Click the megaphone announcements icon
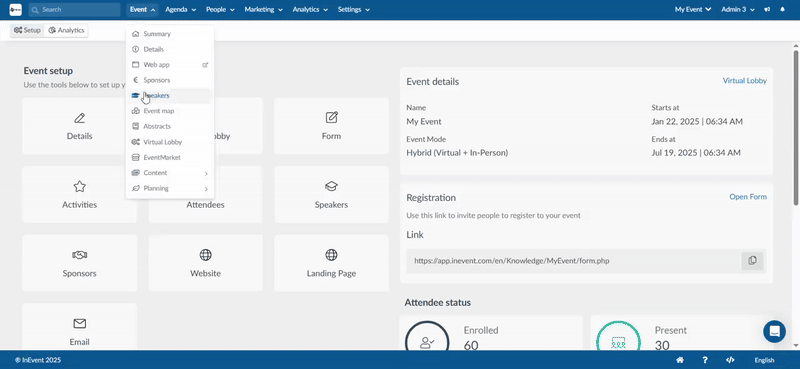This screenshot has width=800, height=369. pos(767,10)
